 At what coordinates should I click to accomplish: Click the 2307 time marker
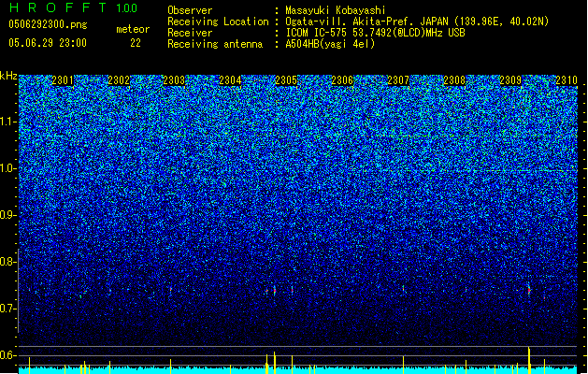pos(398,80)
